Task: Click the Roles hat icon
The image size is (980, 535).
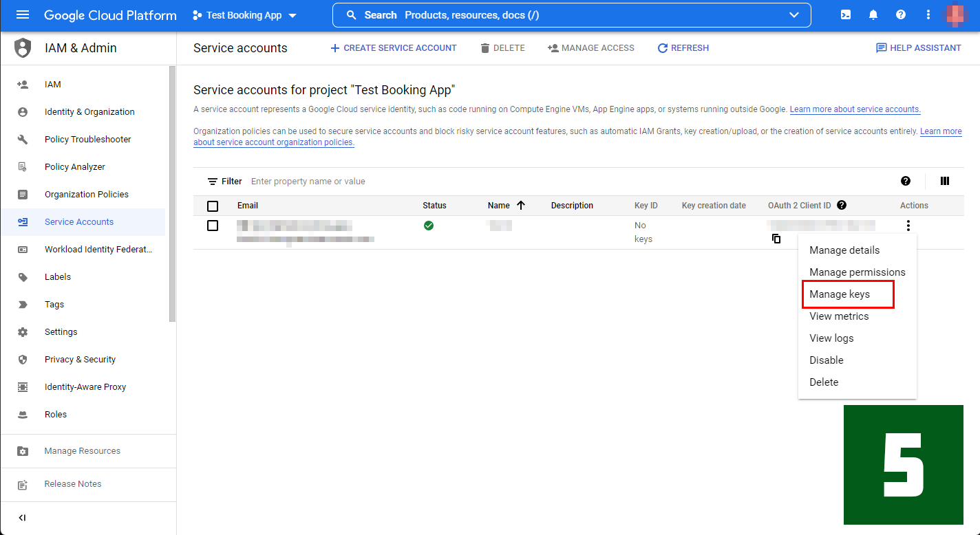Action: point(23,415)
